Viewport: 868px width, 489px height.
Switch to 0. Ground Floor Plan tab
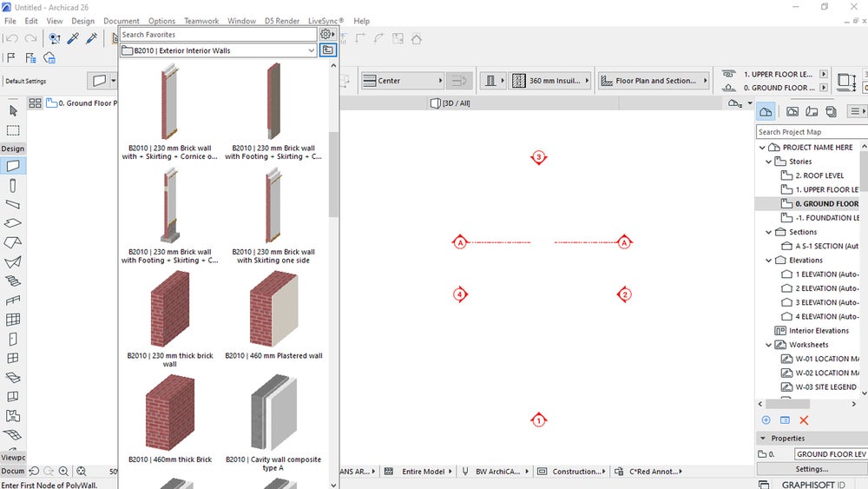(x=82, y=103)
